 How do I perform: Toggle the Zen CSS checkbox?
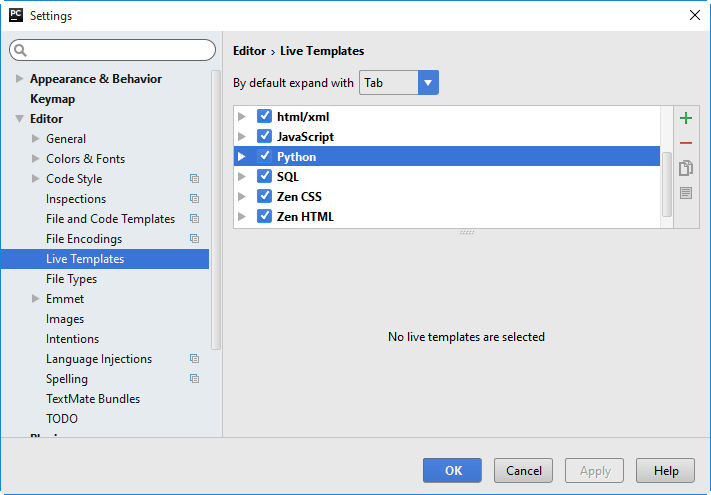click(x=264, y=197)
